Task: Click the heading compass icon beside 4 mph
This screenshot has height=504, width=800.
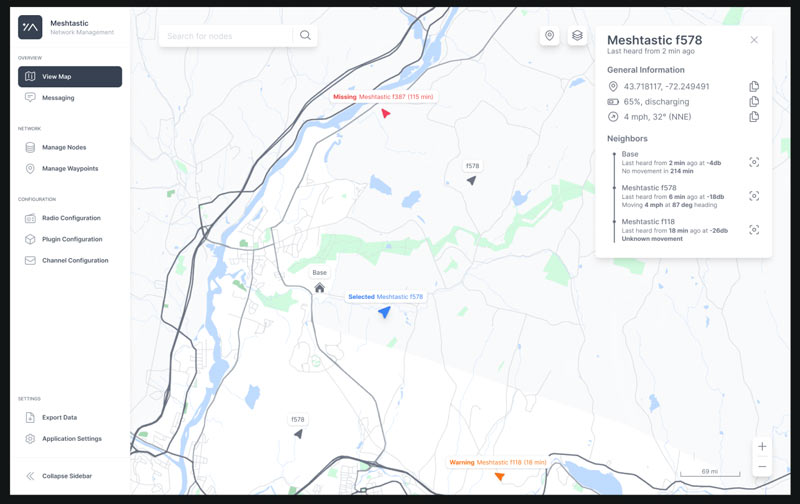Action: pyautogui.click(x=613, y=117)
